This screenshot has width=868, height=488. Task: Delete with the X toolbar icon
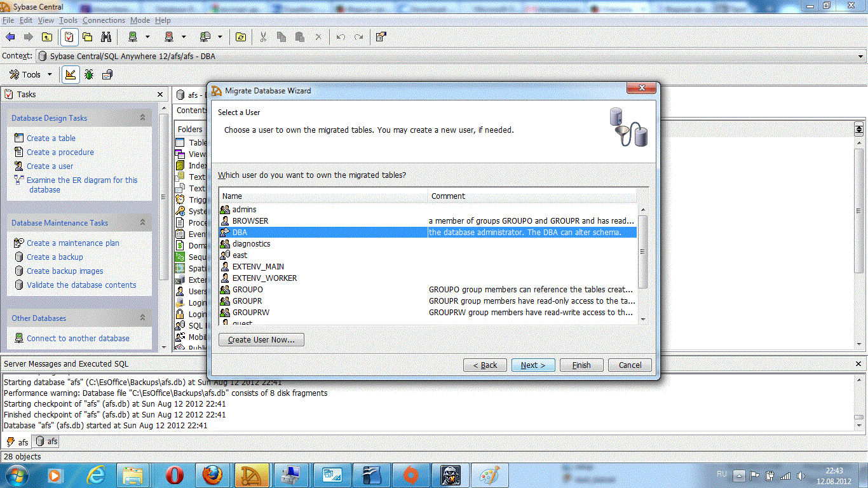[x=318, y=37]
